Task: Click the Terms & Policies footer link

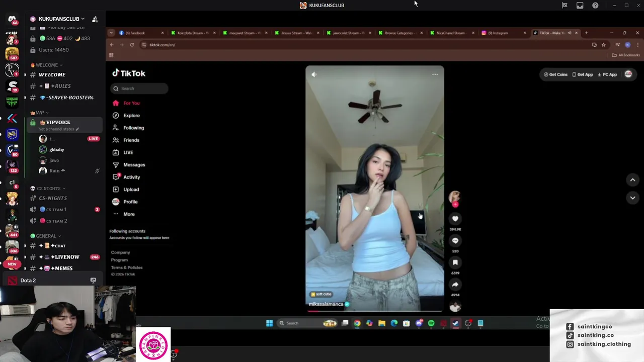Action: click(127, 267)
